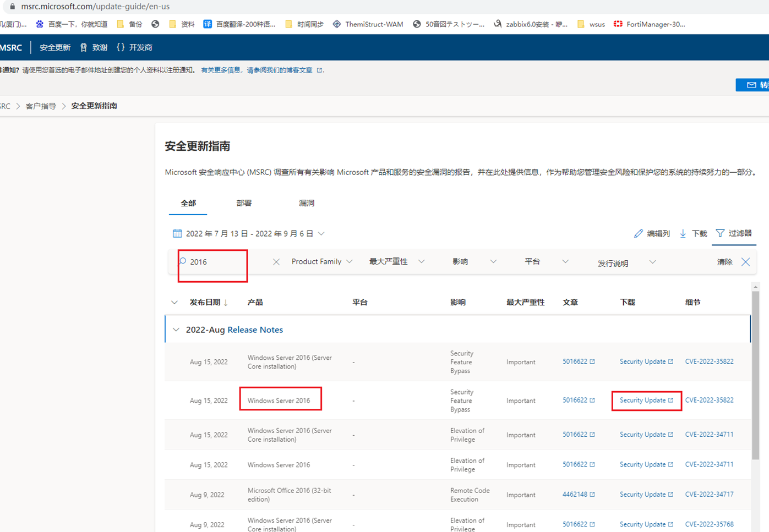This screenshot has width=769, height=532.
Task: Open the 安全更新 menu in the header
Action: 55,47
